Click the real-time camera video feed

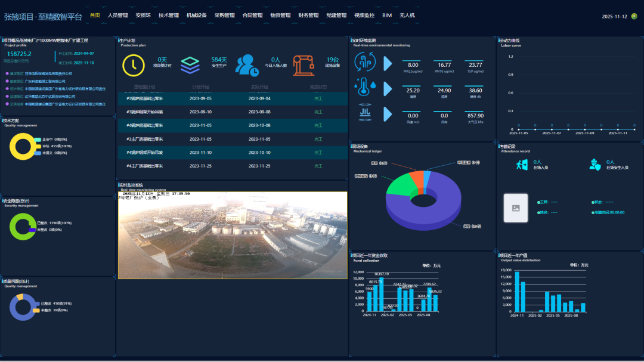click(233, 235)
